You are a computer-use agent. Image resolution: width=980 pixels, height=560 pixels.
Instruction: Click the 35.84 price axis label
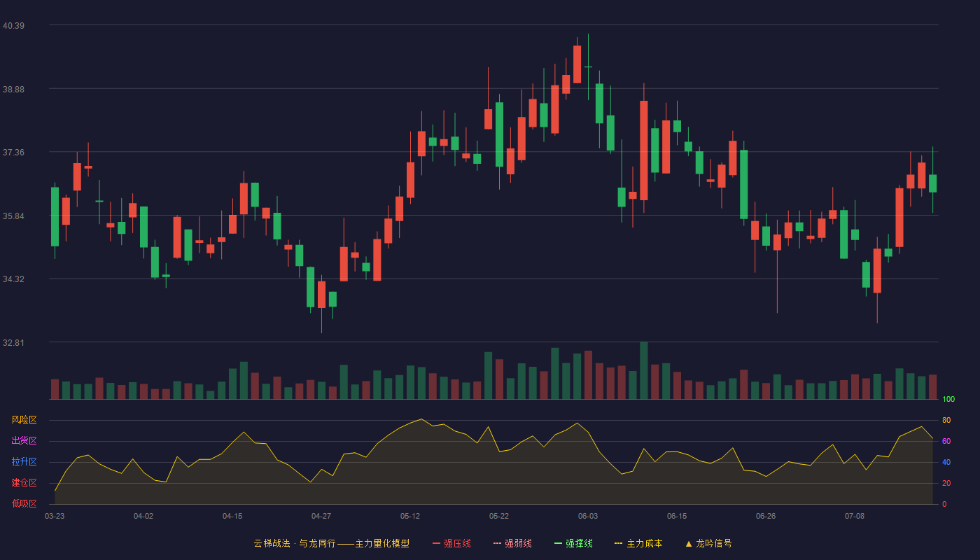point(13,216)
